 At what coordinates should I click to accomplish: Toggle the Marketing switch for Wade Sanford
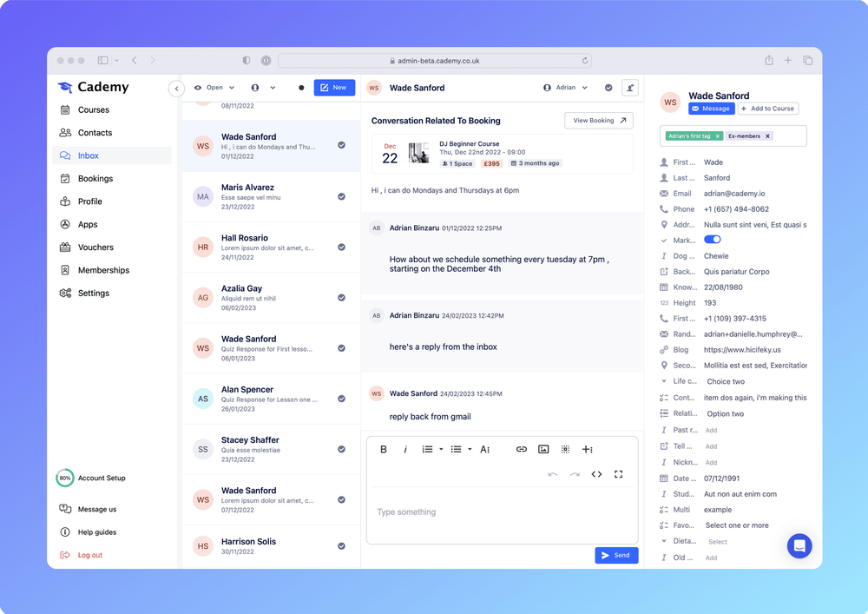click(712, 240)
